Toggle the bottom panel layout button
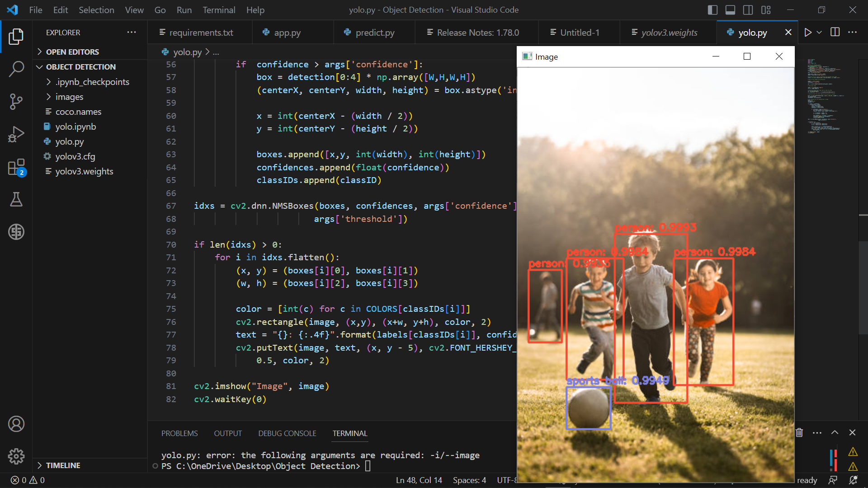This screenshot has height=488, width=868. click(730, 10)
